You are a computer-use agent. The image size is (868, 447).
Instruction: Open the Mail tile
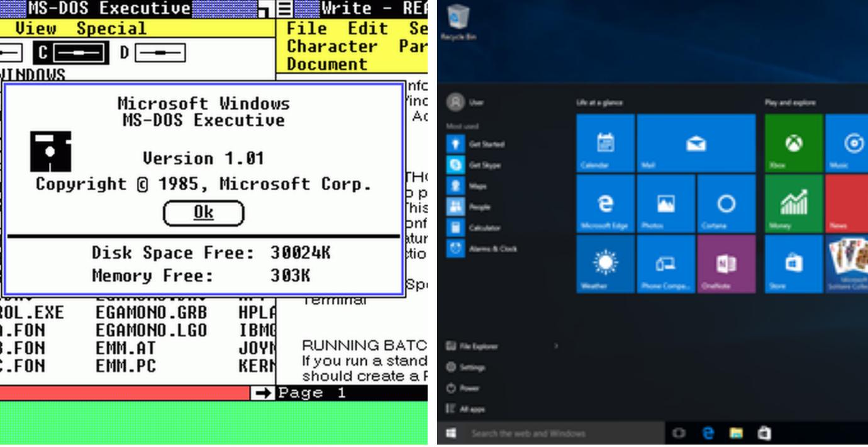[x=696, y=143]
